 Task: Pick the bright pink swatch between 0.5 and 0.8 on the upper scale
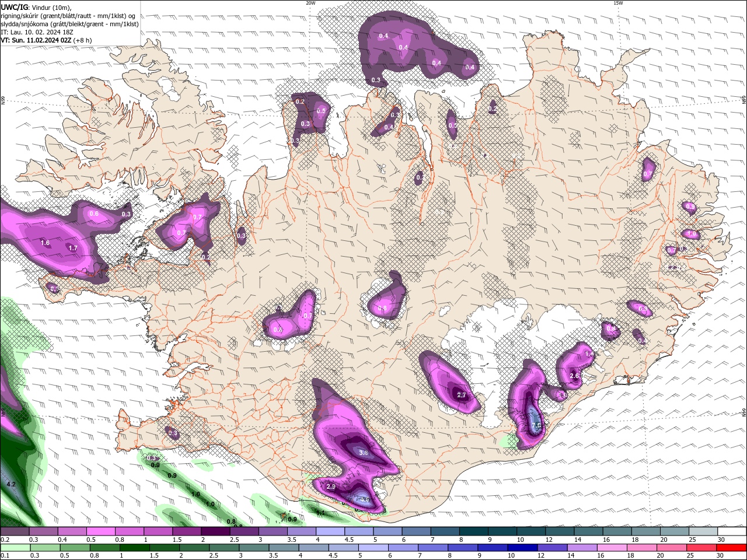(x=100, y=531)
